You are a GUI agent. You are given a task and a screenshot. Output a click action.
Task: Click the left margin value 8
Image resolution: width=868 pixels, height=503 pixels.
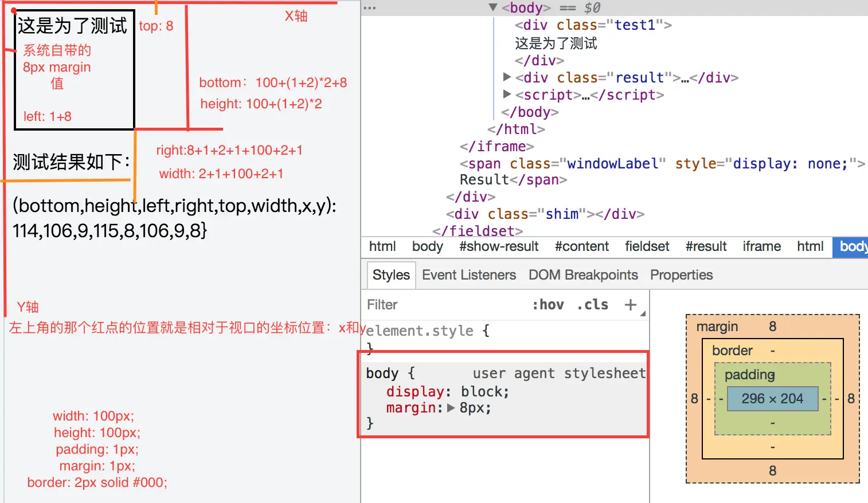click(x=694, y=399)
